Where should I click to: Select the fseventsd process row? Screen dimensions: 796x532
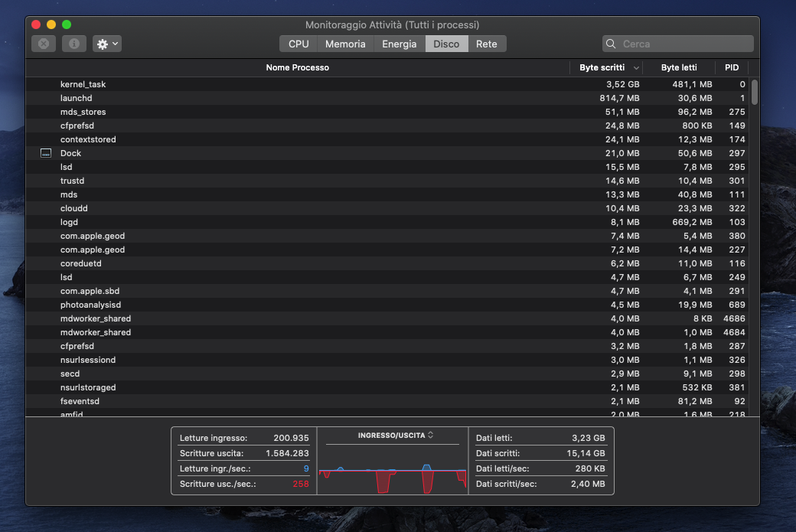click(388, 401)
